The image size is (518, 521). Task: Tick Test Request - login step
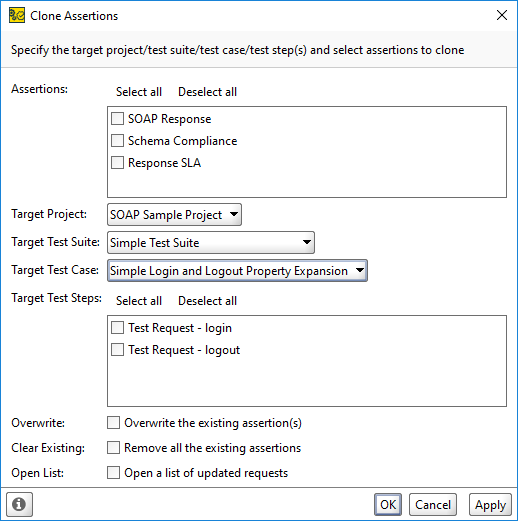coord(117,327)
